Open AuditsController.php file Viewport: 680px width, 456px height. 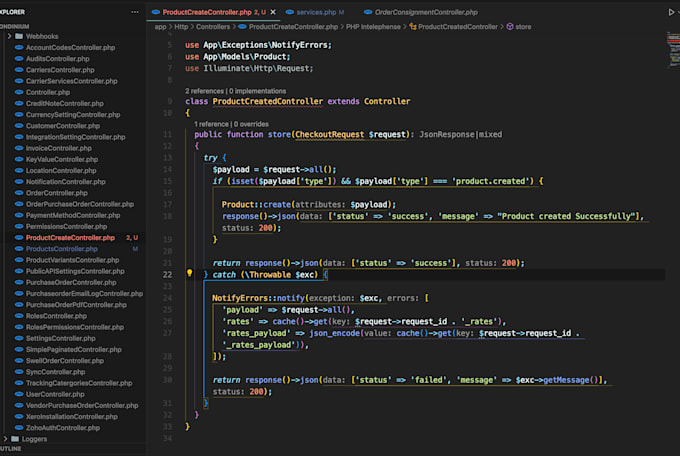click(x=58, y=59)
